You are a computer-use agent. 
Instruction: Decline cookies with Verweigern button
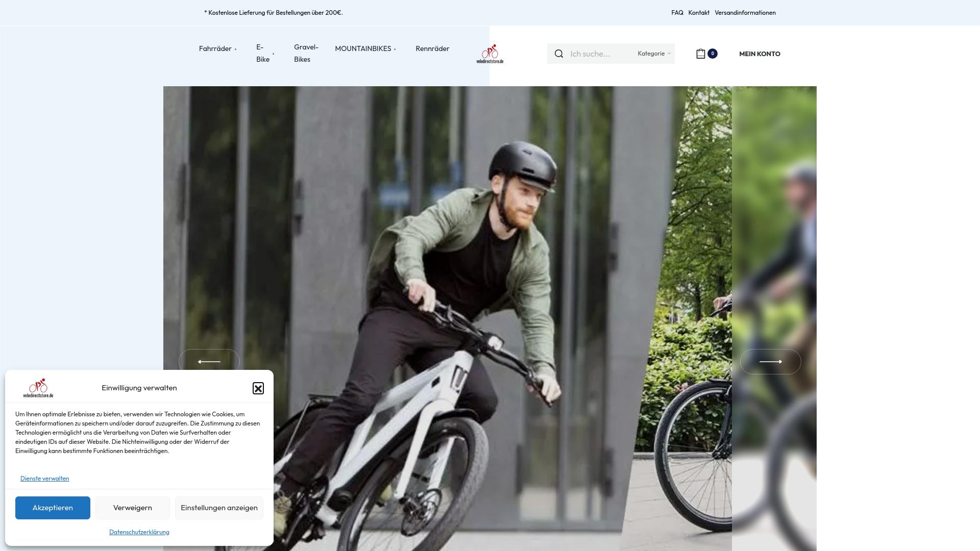pyautogui.click(x=132, y=508)
